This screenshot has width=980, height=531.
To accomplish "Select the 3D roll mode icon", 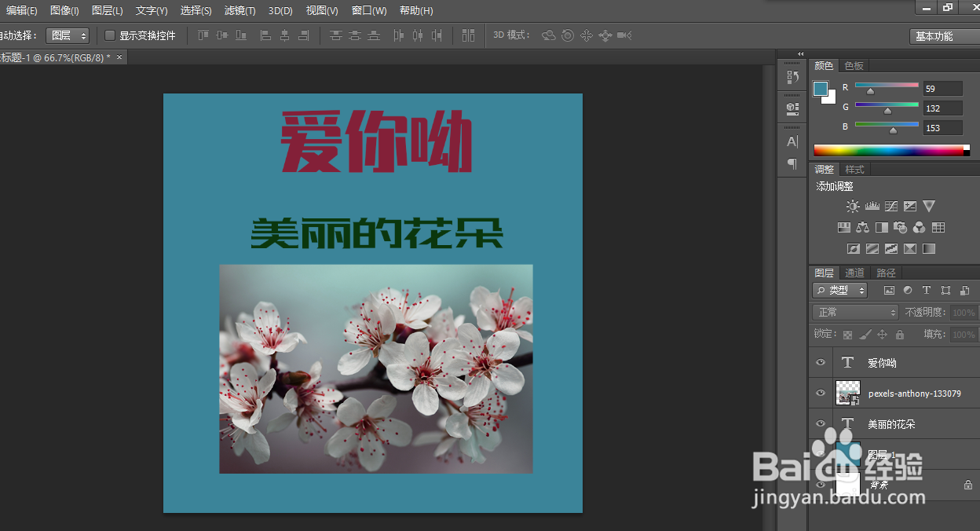I will click(568, 35).
